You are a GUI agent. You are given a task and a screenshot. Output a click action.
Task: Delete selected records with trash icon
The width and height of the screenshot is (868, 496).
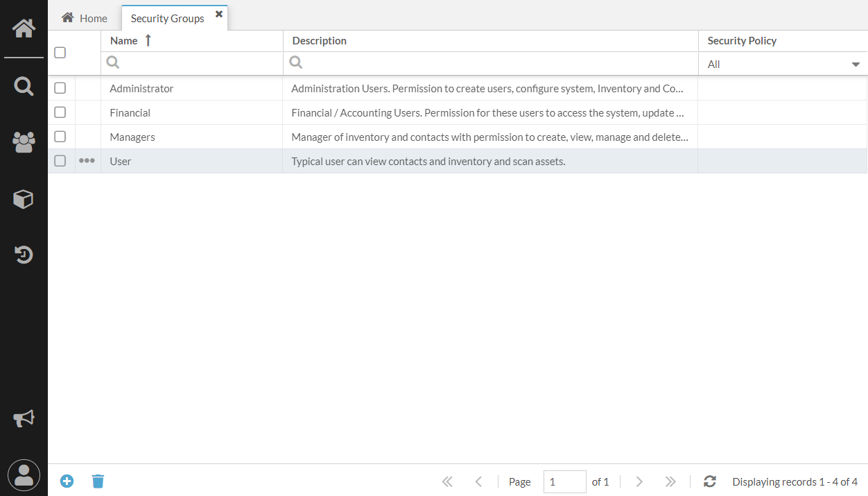(98, 481)
